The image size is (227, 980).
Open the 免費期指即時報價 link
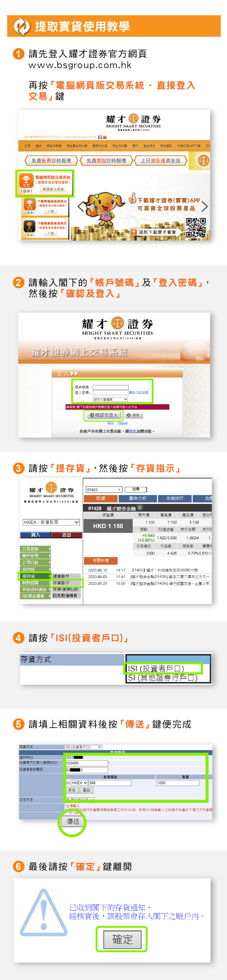point(106,161)
